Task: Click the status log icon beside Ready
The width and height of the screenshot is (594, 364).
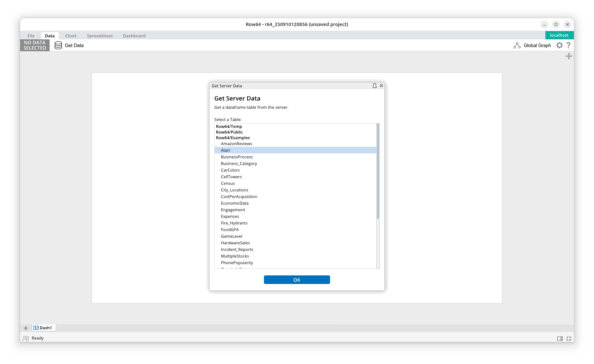Action: click(25, 338)
